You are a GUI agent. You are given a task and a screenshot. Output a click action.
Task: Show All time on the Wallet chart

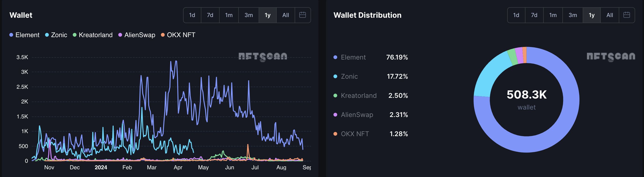[286, 15]
